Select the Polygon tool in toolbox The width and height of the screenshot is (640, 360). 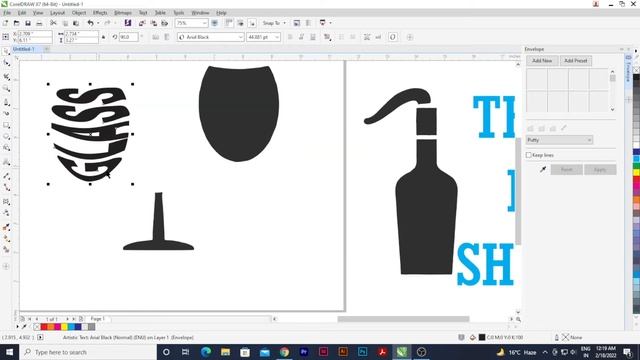tap(6, 148)
